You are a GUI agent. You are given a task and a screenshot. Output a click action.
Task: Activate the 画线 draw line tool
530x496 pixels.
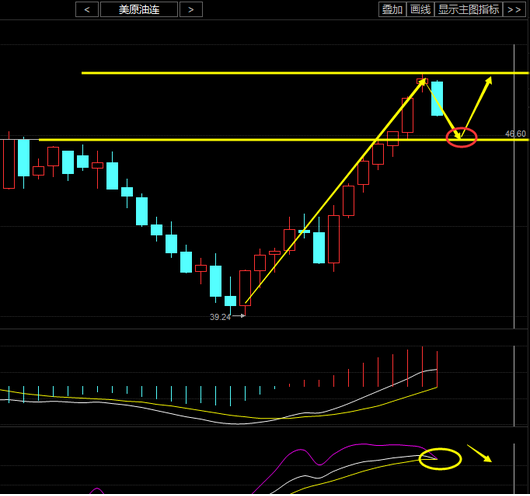click(420, 9)
